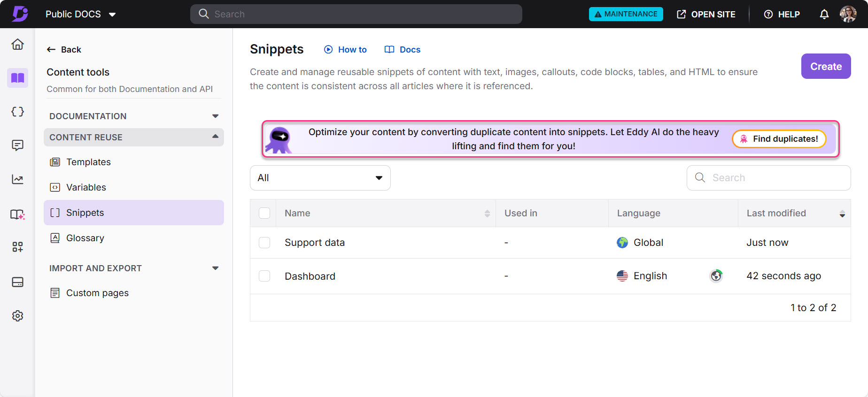Collapse the CONTENT REUSE section
This screenshot has width=868, height=397.
click(134, 137)
